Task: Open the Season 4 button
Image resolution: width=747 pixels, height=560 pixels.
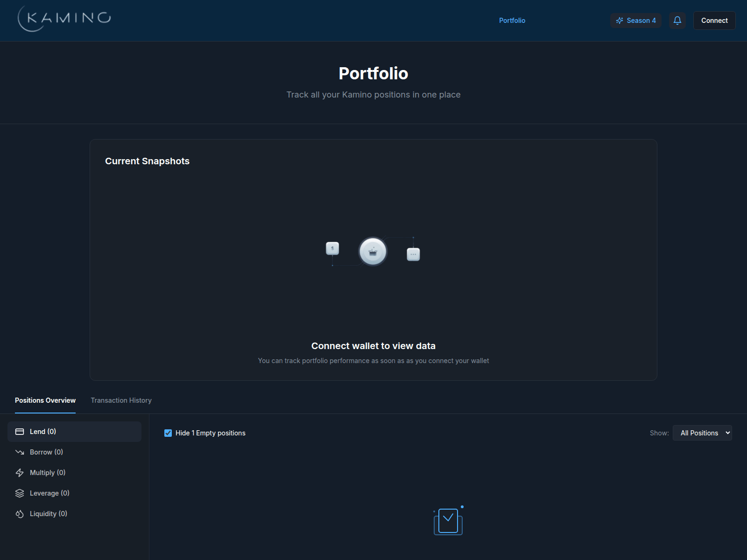Action: (636, 21)
